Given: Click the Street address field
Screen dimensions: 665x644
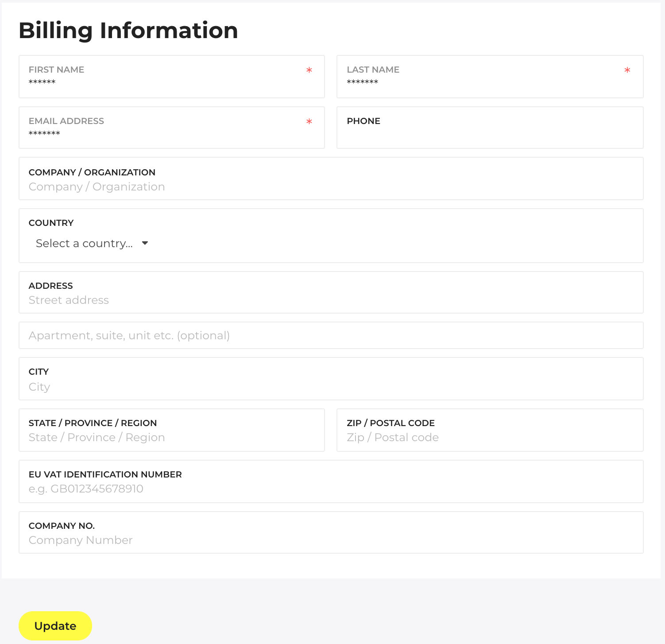Looking at the screenshot, I should click(x=331, y=292).
